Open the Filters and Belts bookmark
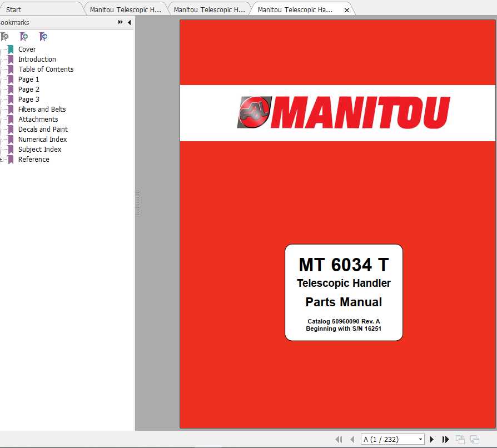497x448 pixels. [42, 109]
